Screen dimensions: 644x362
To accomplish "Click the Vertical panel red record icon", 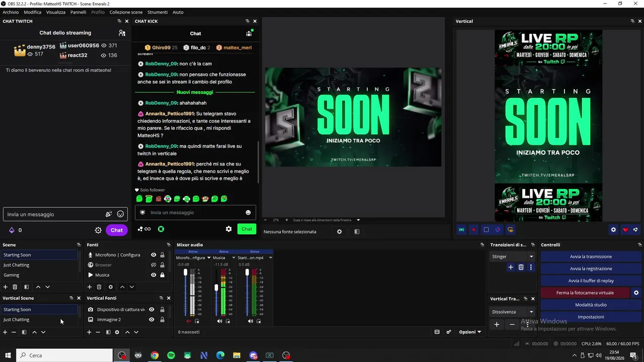I will pyautogui.click(x=473, y=230).
